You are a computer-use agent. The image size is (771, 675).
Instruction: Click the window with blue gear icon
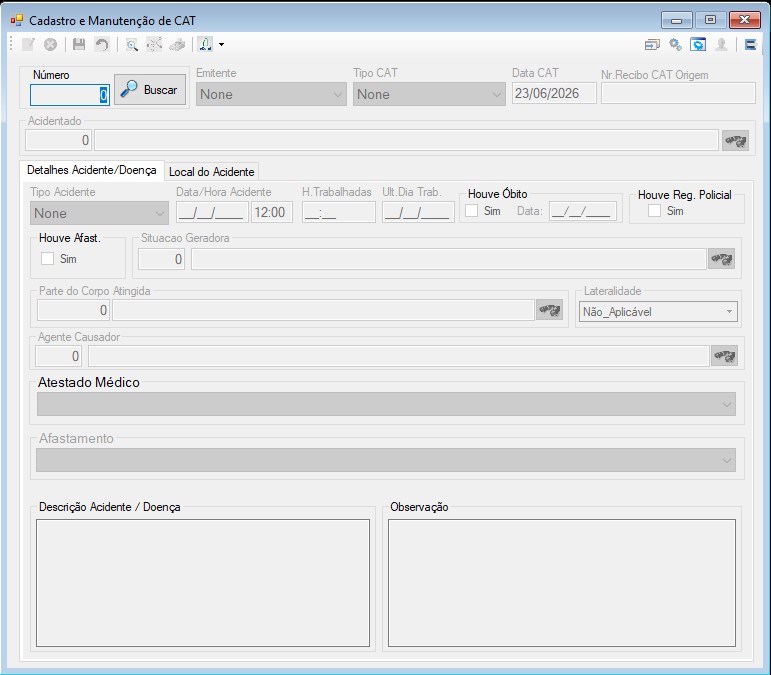coord(698,45)
